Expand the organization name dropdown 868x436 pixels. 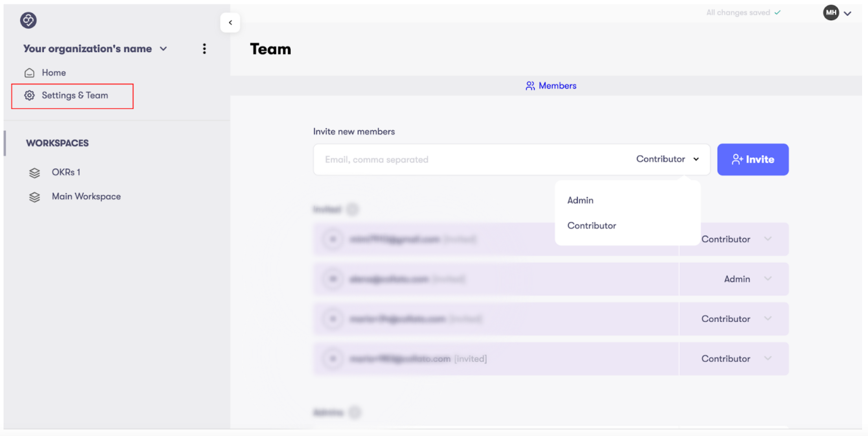[x=164, y=49]
